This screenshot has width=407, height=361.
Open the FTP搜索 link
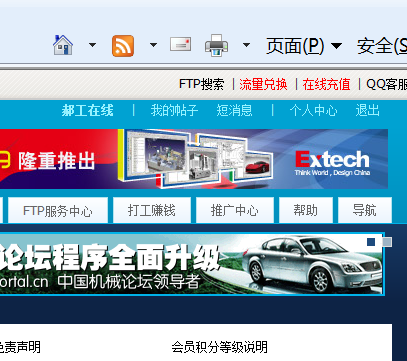[201, 84]
